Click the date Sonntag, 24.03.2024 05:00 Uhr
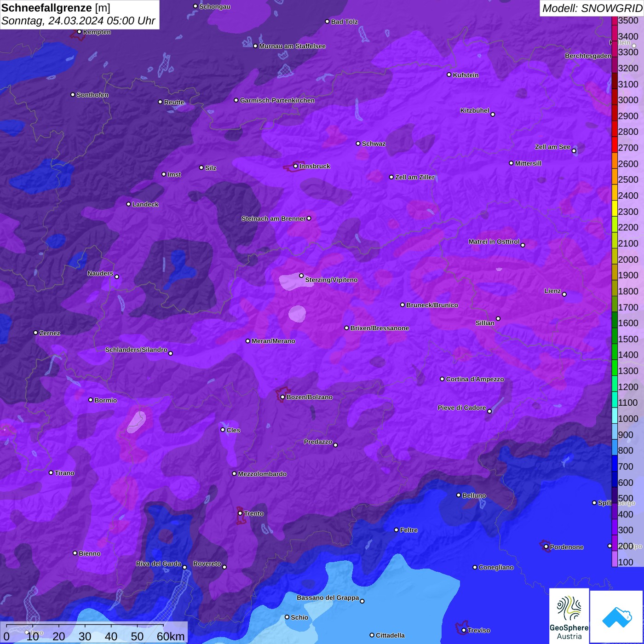Image resolution: width=644 pixels, height=644 pixels. [x=78, y=21]
